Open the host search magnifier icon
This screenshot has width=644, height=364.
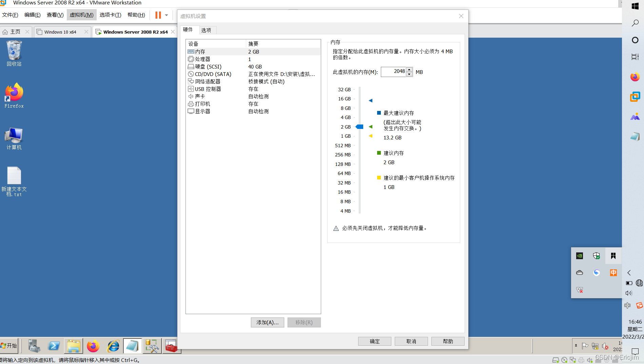pos(635,23)
